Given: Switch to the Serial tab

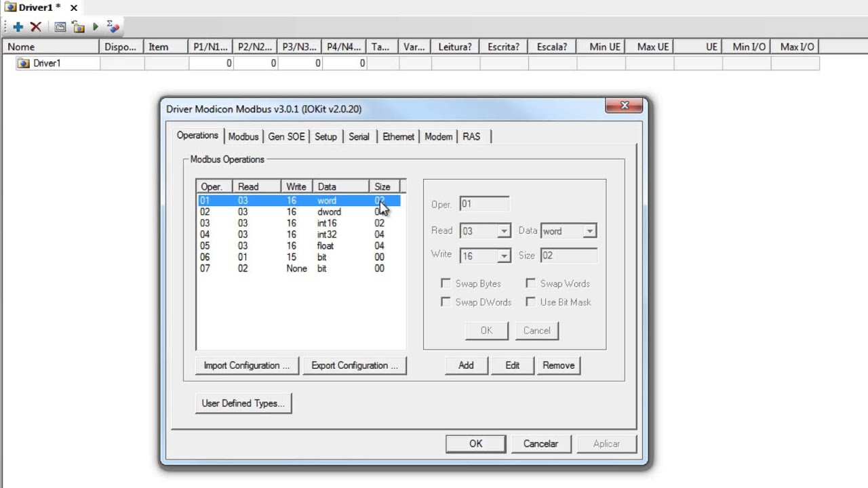Looking at the screenshot, I should pyautogui.click(x=359, y=137).
